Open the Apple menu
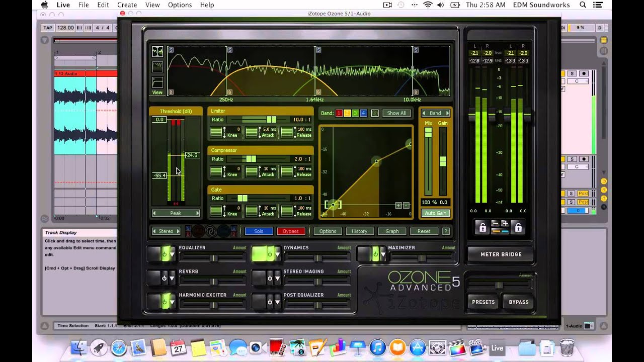The image size is (644, 362). pyautogui.click(x=44, y=5)
